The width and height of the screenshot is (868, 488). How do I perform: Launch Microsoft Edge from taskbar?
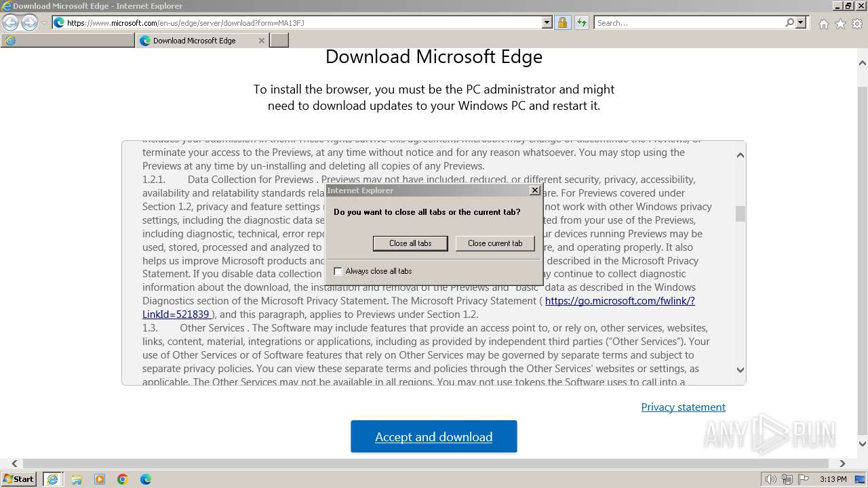point(146,479)
